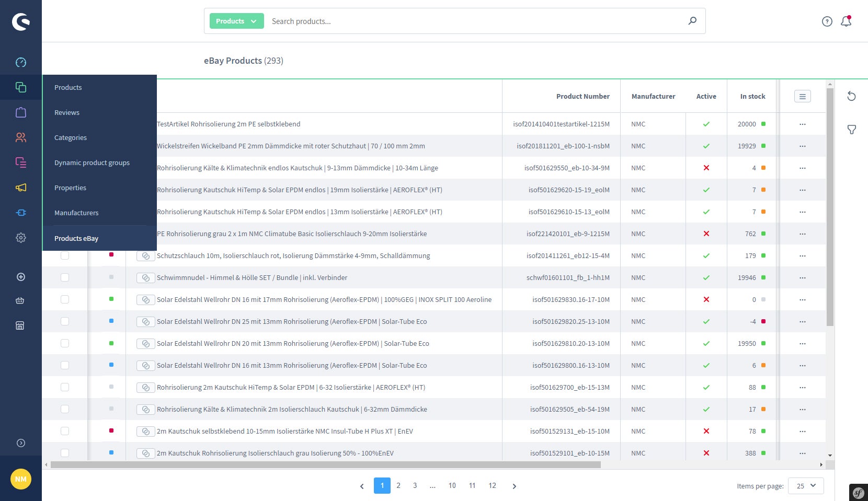Go to page 12
The height and width of the screenshot is (501, 868).
tap(492, 485)
